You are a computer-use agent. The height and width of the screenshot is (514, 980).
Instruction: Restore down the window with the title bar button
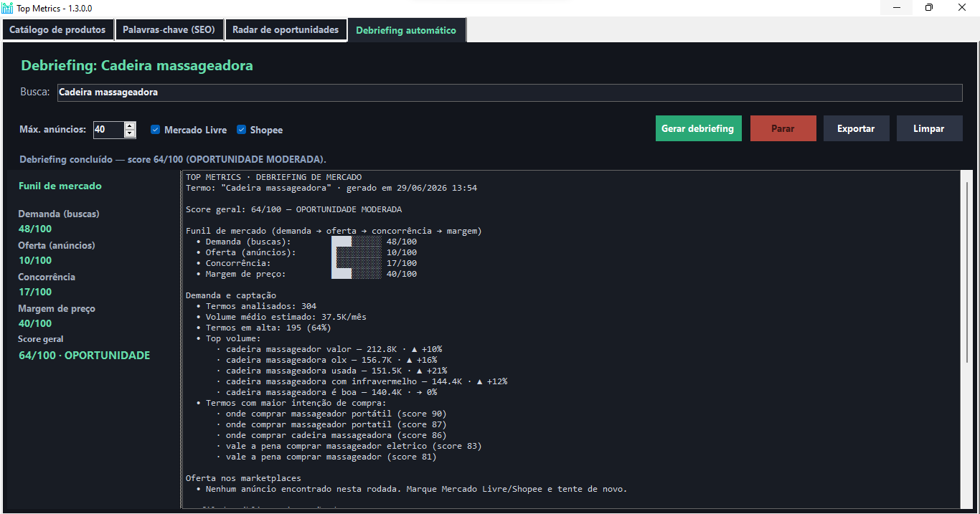pyautogui.click(x=929, y=8)
